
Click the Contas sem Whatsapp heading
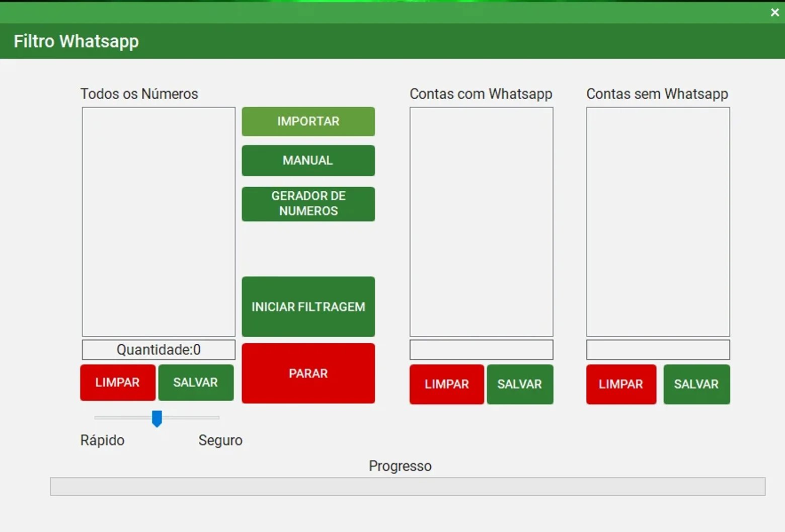657,94
